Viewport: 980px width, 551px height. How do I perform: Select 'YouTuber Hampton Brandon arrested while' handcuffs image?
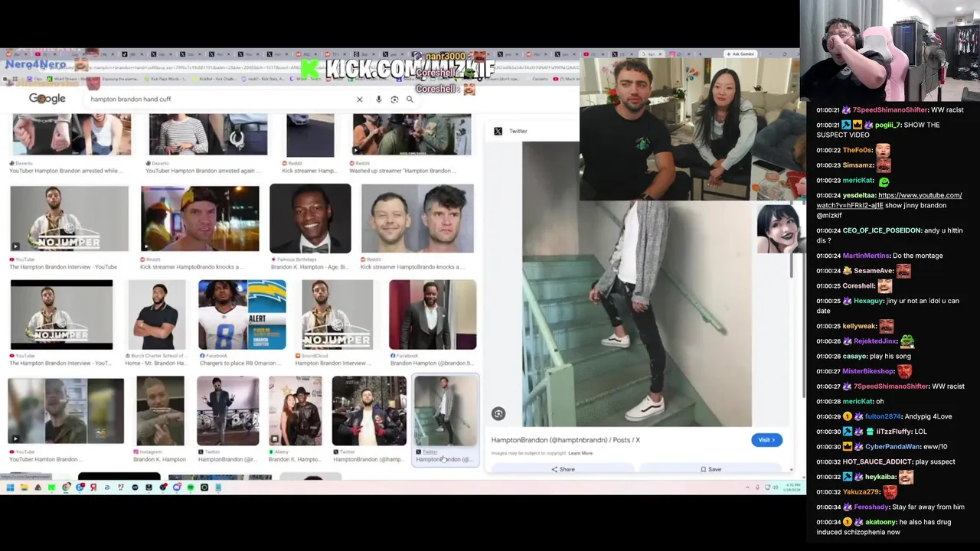tap(72, 135)
